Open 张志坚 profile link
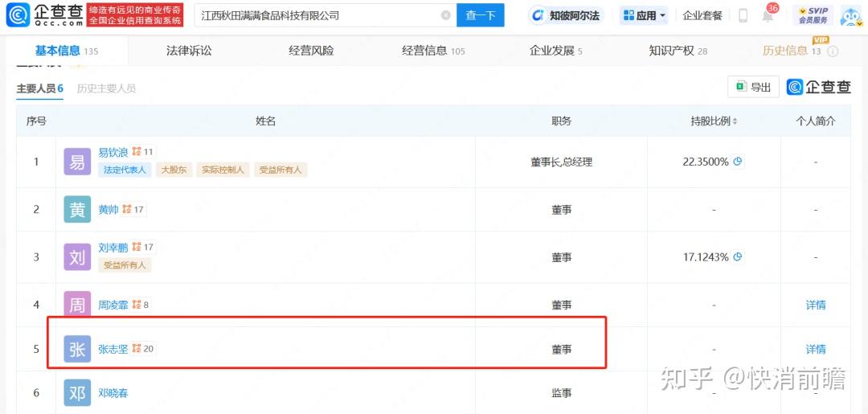The width and height of the screenshot is (868, 414). pos(113,349)
